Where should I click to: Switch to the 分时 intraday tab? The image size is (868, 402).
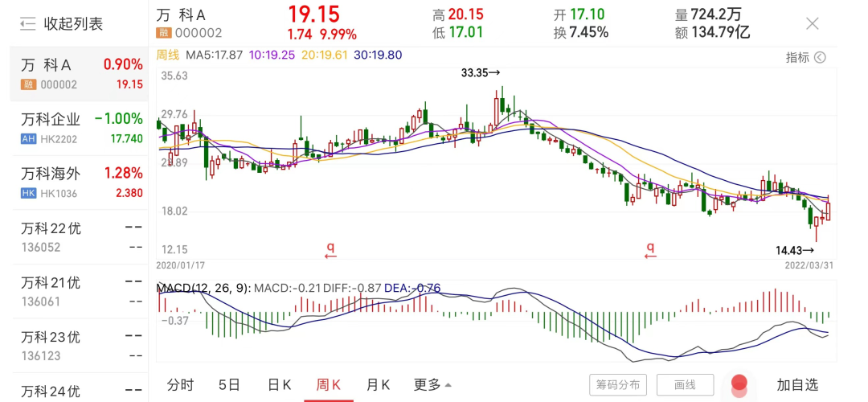coord(181,384)
